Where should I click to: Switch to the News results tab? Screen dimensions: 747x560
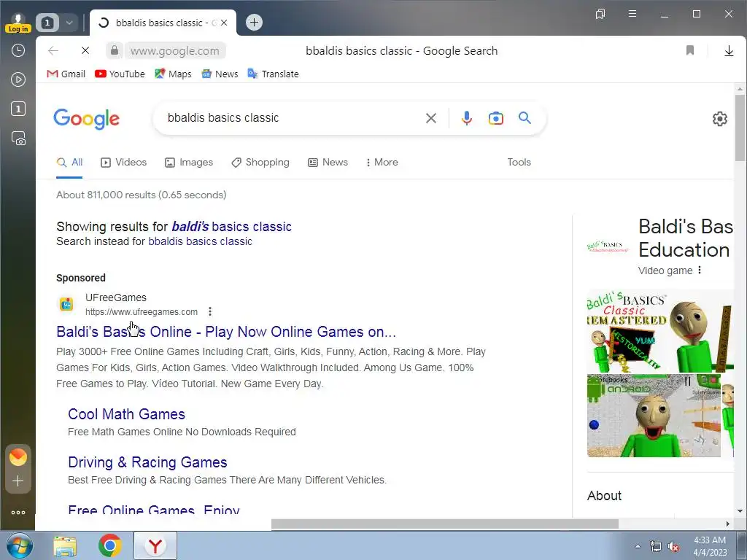pyautogui.click(x=328, y=163)
